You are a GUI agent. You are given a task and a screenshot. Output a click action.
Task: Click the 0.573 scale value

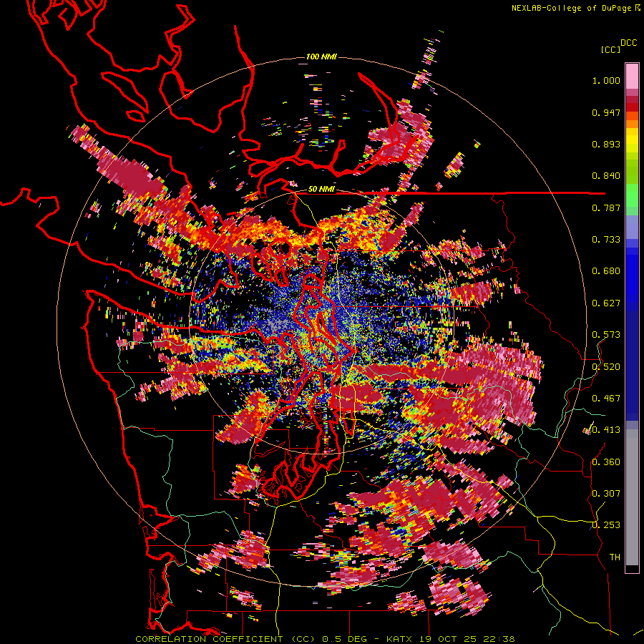click(606, 335)
